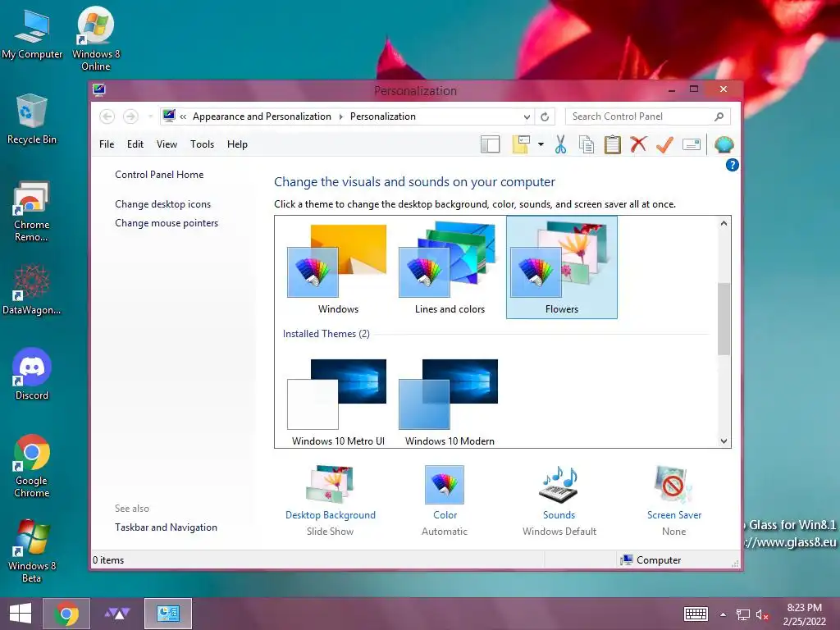Open Windows 8 Beta desktop shortcut
840x630 pixels.
32,550
